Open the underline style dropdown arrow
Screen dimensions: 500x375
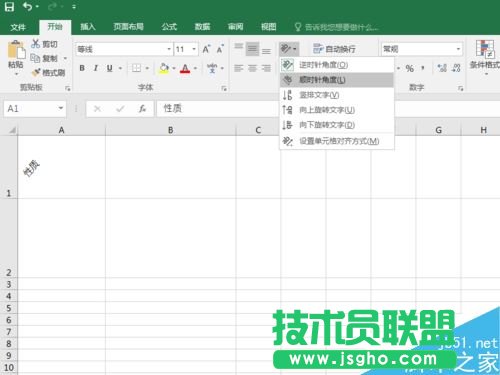(120, 68)
